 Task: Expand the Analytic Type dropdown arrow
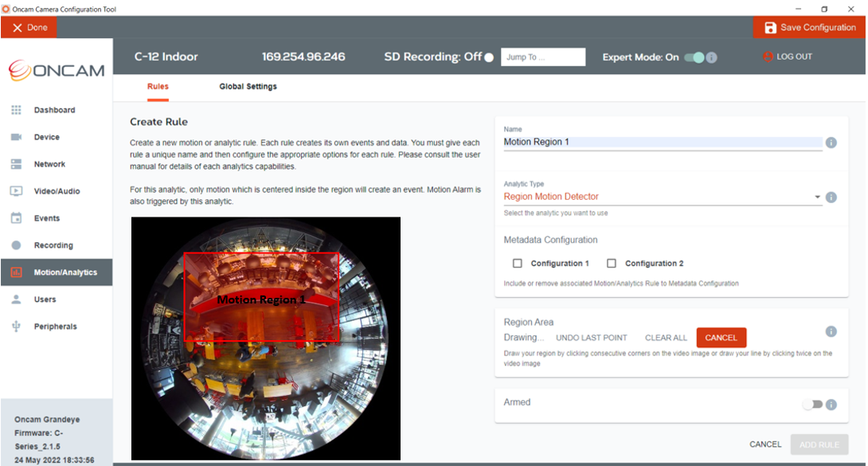click(817, 197)
